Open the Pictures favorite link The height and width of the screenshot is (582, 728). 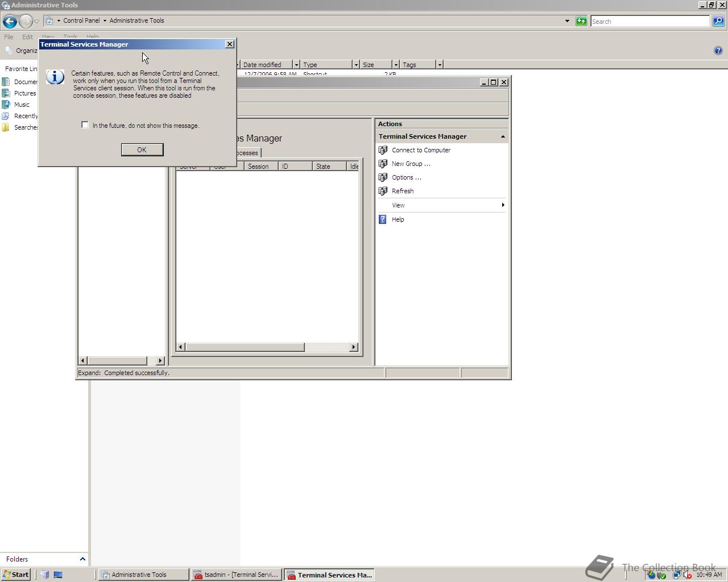tap(19, 93)
